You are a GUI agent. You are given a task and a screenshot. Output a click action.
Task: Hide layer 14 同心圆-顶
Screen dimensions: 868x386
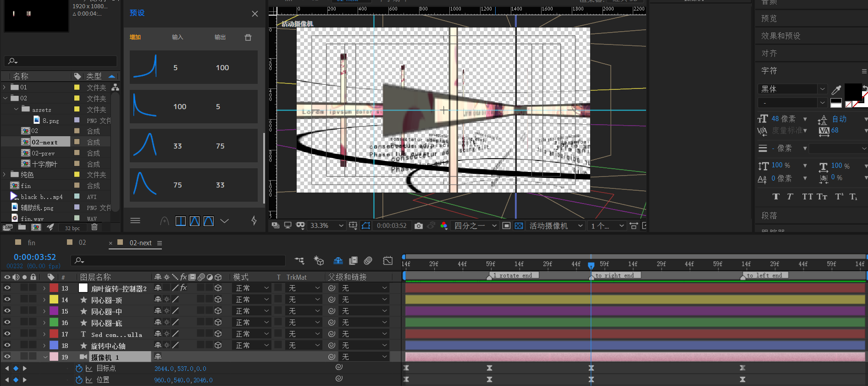[x=7, y=299]
